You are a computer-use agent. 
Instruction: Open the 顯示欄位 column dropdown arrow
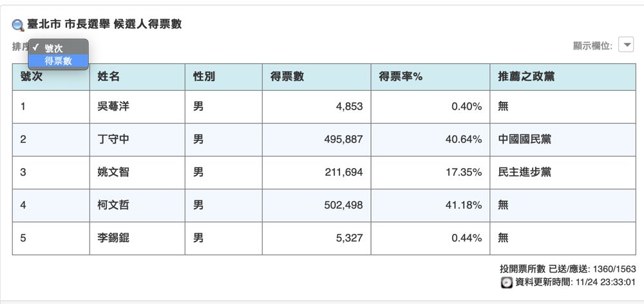625,45
